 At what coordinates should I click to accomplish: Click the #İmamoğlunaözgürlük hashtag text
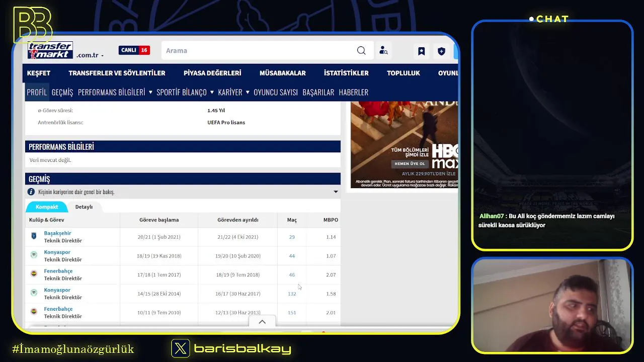tap(73, 348)
